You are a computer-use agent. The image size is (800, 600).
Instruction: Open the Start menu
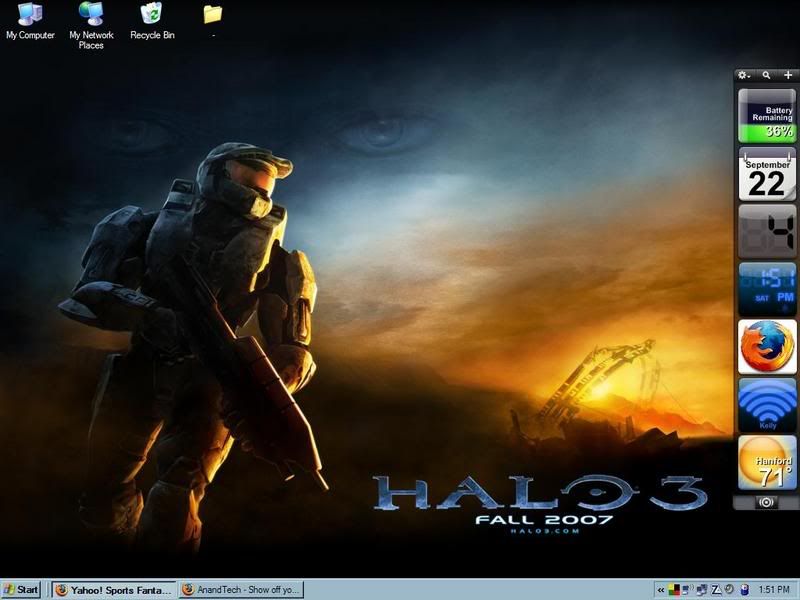click(x=21, y=590)
